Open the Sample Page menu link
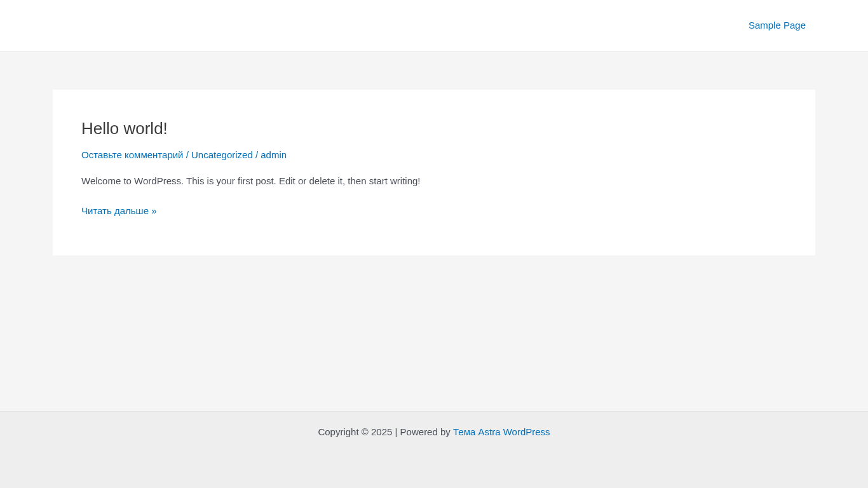This screenshot has width=868, height=488. pyautogui.click(x=776, y=25)
